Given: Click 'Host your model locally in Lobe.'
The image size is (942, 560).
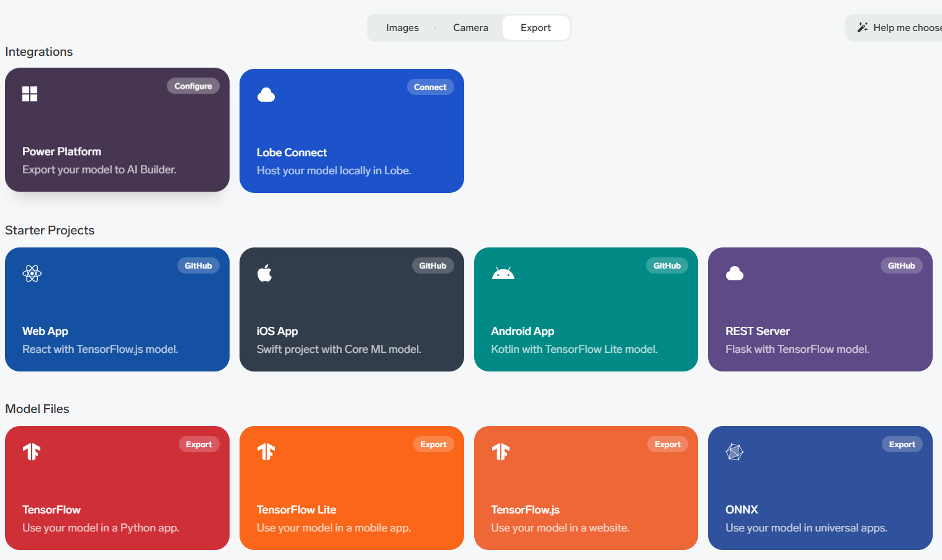Looking at the screenshot, I should tap(334, 171).
